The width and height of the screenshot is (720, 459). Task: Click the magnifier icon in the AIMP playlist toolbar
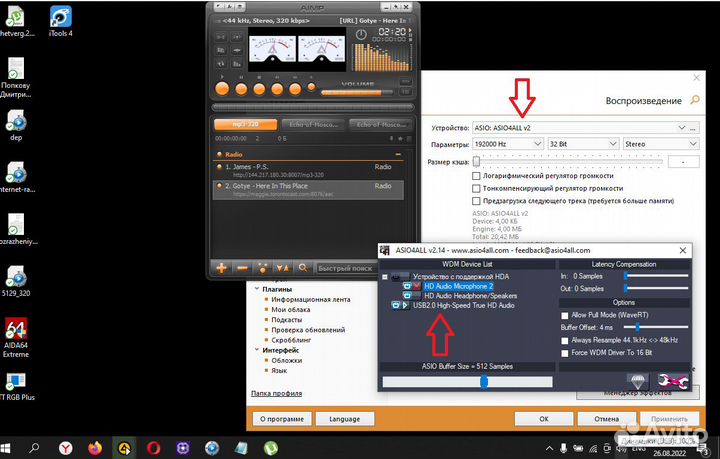tap(303, 268)
